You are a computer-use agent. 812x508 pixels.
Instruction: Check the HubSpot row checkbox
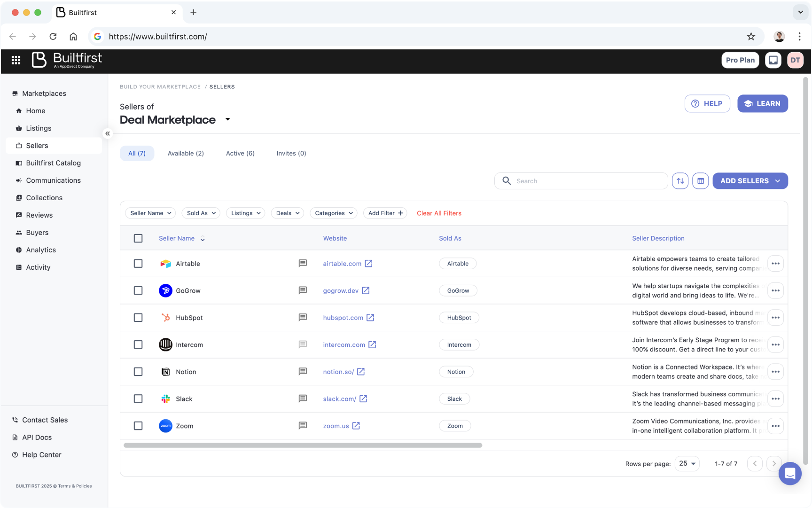pyautogui.click(x=138, y=318)
